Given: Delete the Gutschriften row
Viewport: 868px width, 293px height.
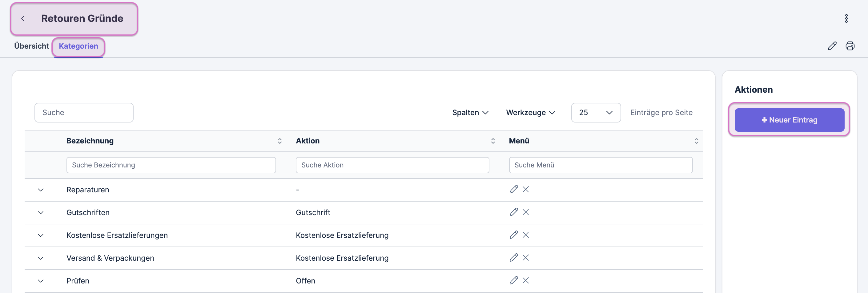Looking at the screenshot, I should 526,212.
